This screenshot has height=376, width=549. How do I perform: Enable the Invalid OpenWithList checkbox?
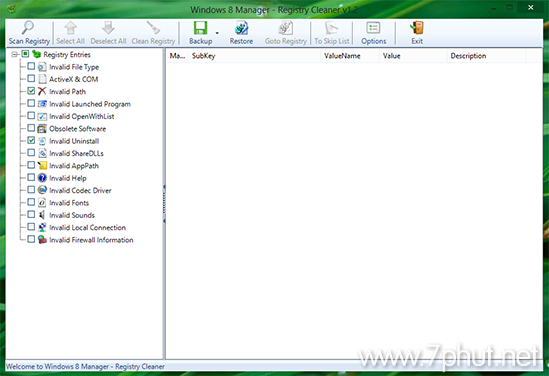31,116
